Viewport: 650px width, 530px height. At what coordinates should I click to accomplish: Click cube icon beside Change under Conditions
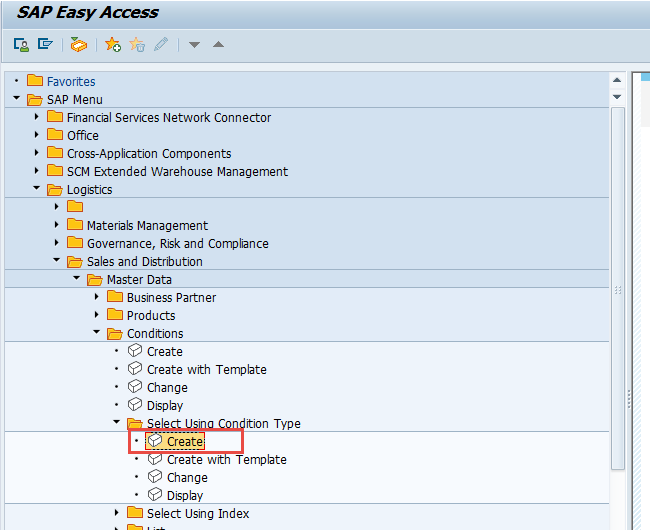coord(135,386)
